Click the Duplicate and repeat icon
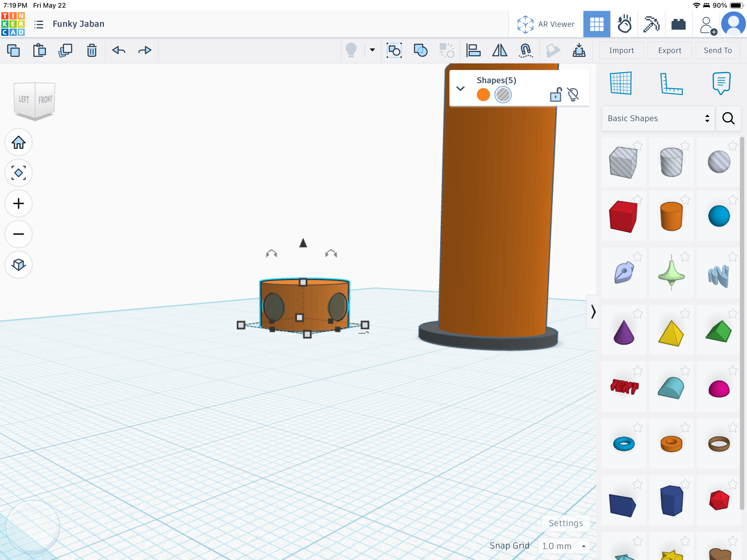The image size is (747, 560). coord(65,51)
